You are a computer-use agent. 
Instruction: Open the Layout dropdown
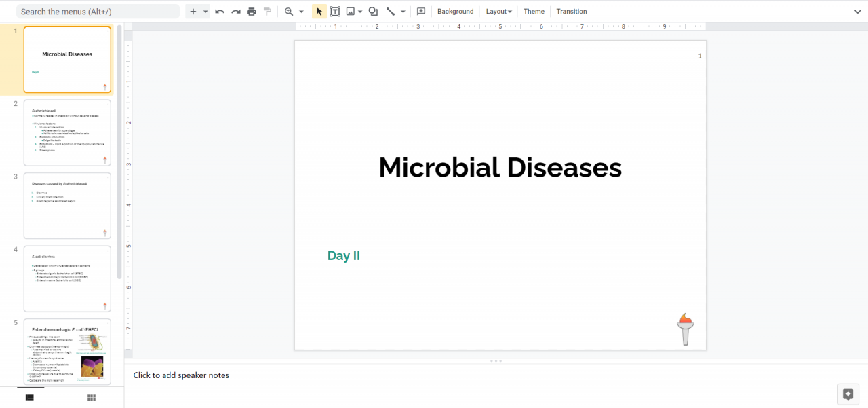tap(499, 12)
